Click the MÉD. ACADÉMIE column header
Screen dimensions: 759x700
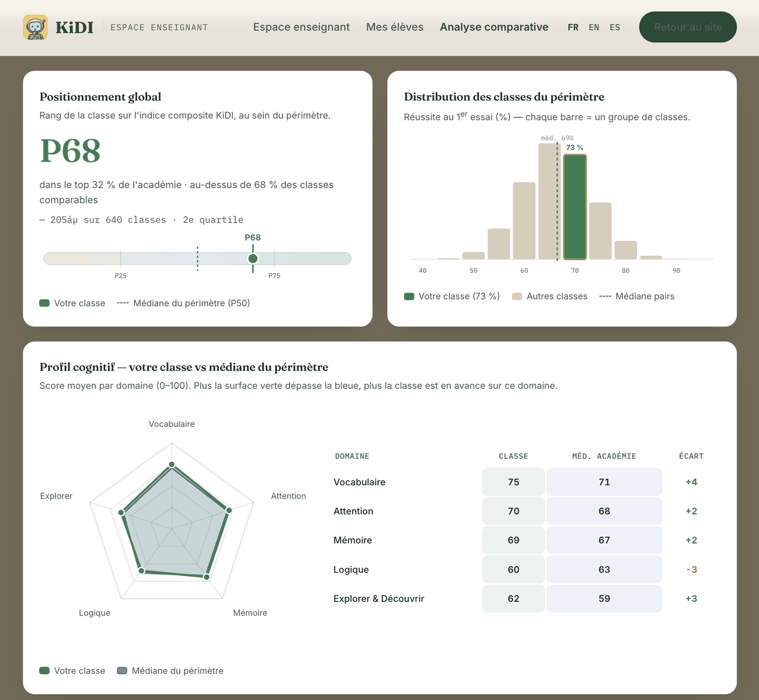coord(604,456)
